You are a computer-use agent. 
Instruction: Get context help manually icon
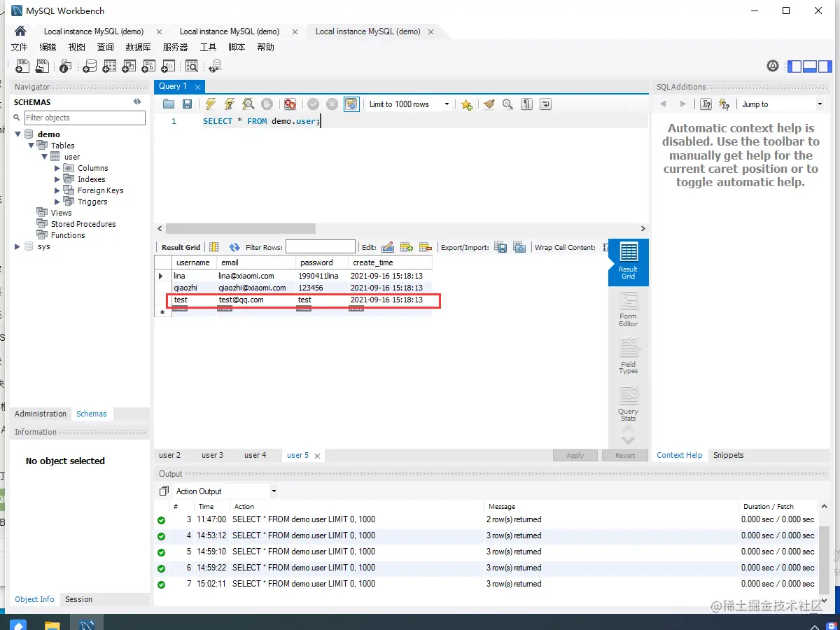706,104
